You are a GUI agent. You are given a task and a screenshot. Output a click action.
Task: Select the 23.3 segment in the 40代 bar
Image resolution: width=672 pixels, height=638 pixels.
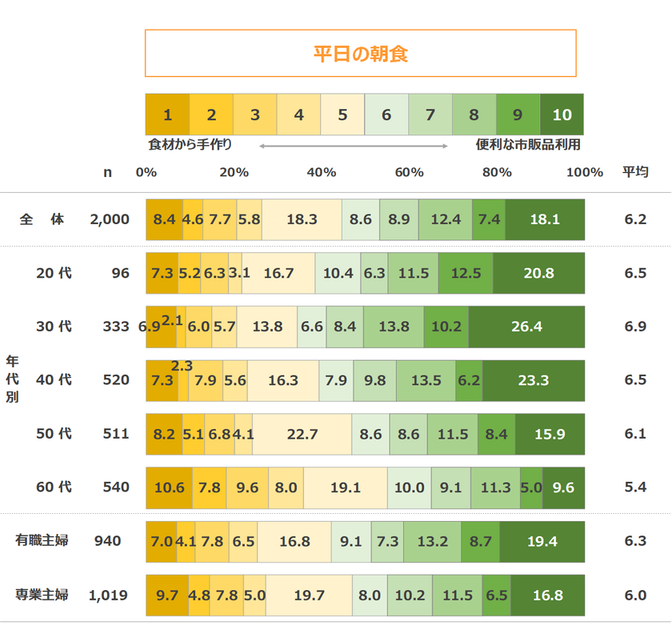coord(533,380)
